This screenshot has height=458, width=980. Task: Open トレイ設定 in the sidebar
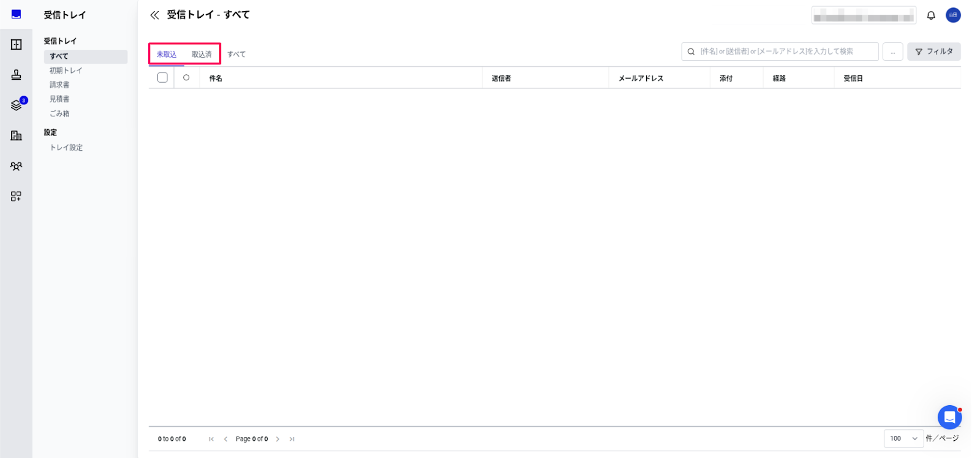pos(66,148)
